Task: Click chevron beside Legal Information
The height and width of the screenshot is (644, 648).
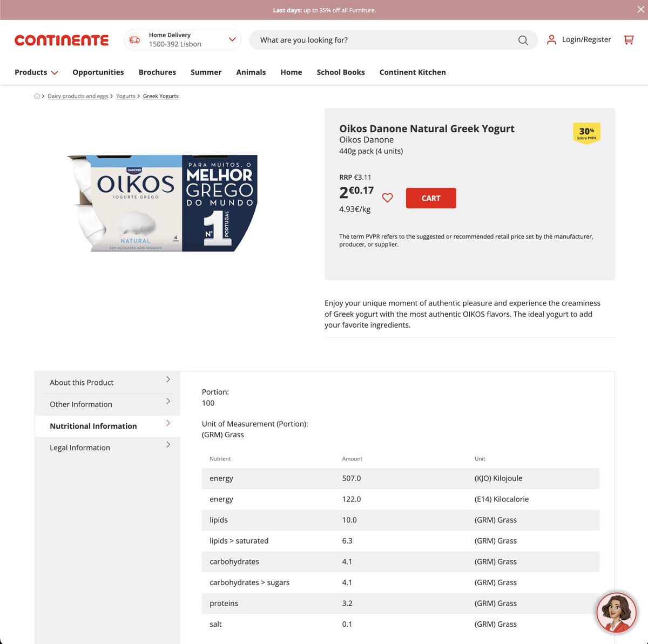Action: point(168,444)
